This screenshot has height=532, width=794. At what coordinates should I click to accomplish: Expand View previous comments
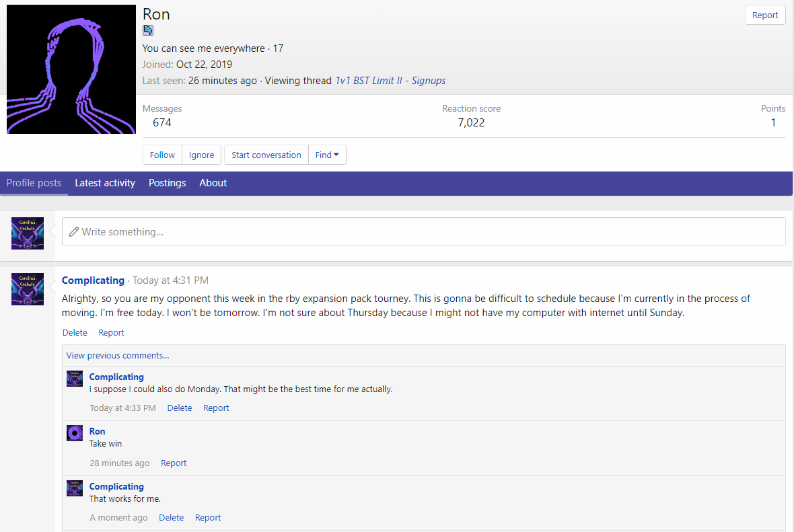point(118,355)
